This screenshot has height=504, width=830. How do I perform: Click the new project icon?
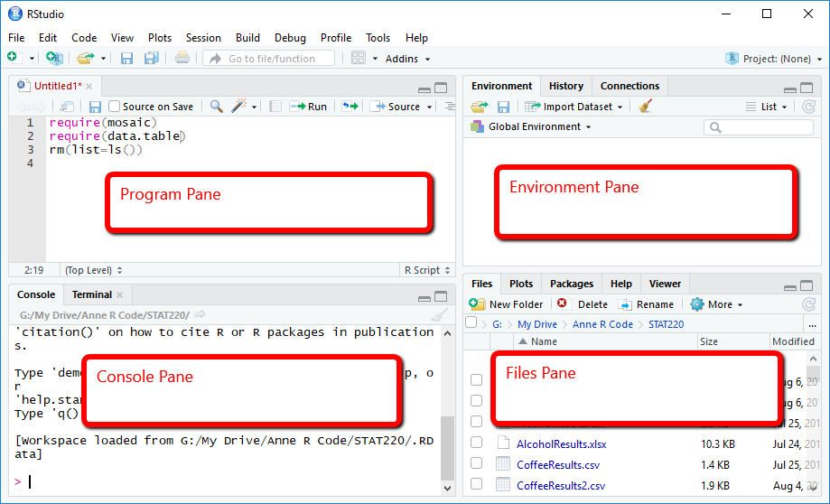[54, 59]
